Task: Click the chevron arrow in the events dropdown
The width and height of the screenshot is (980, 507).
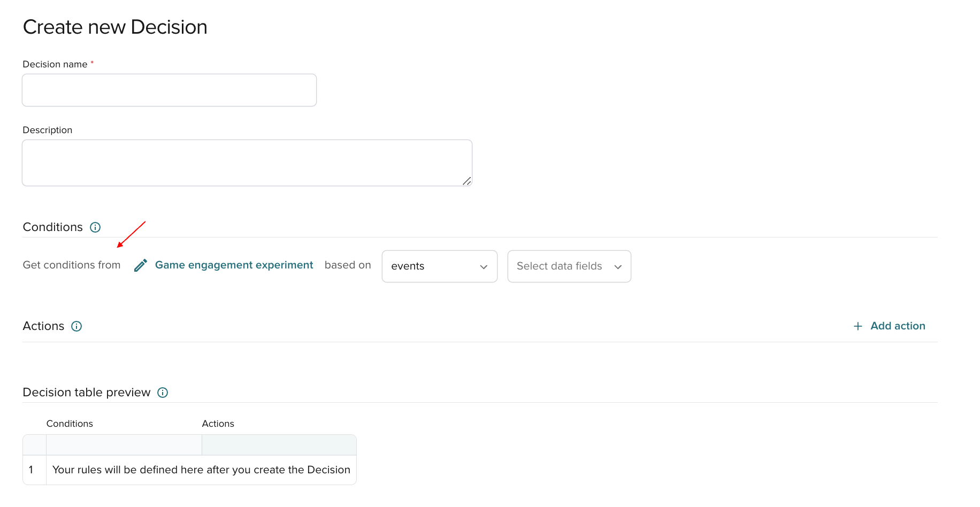Action: pos(484,267)
